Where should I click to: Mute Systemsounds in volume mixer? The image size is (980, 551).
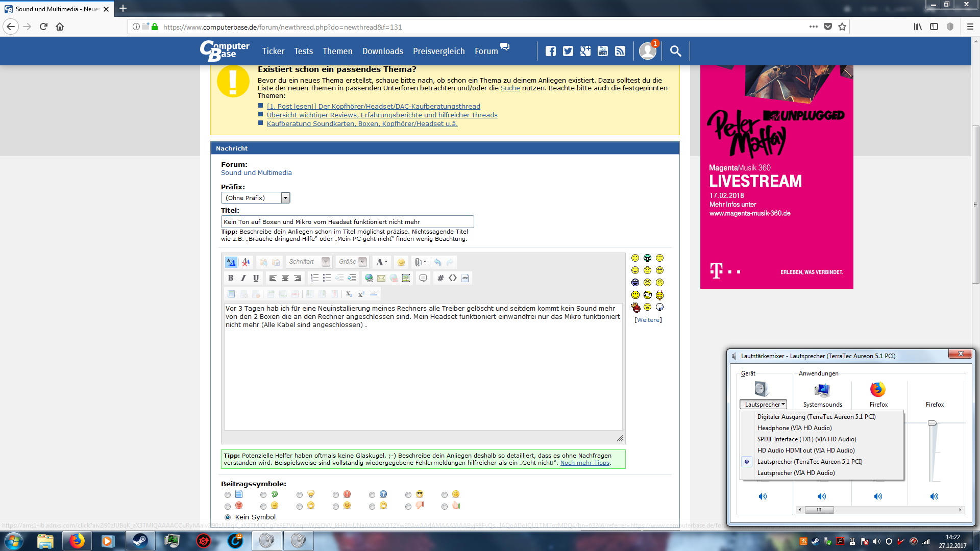tap(822, 496)
